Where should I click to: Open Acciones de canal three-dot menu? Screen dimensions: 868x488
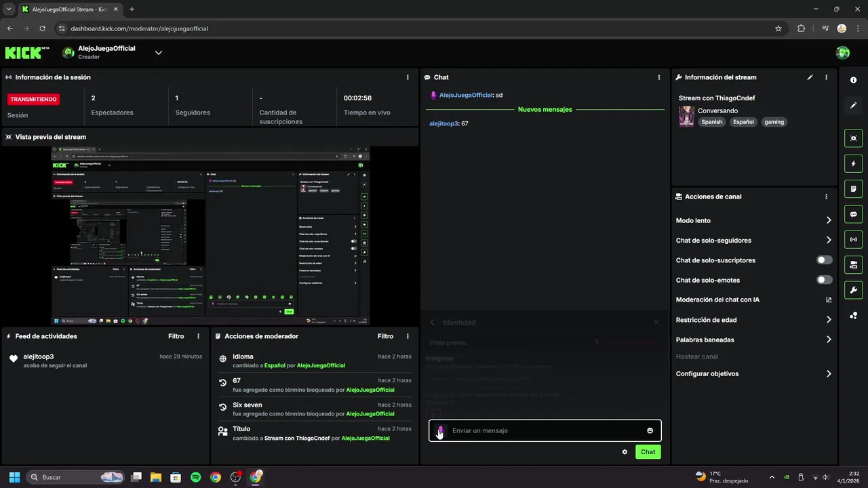[x=826, y=197]
